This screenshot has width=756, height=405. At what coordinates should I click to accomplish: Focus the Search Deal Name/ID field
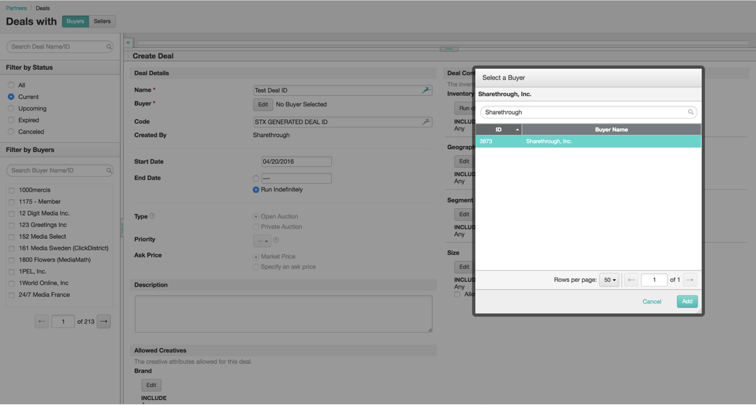pos(60,47)
